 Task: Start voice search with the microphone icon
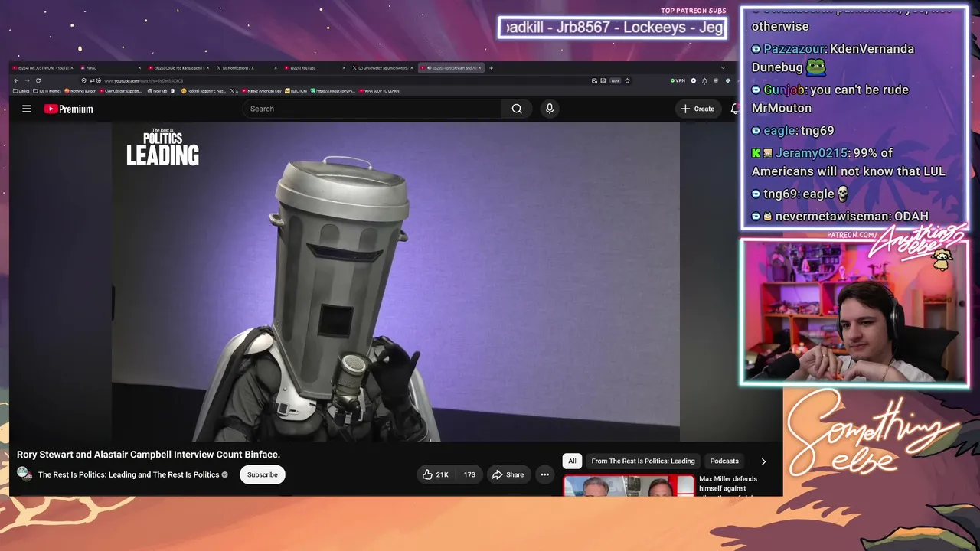549,109
